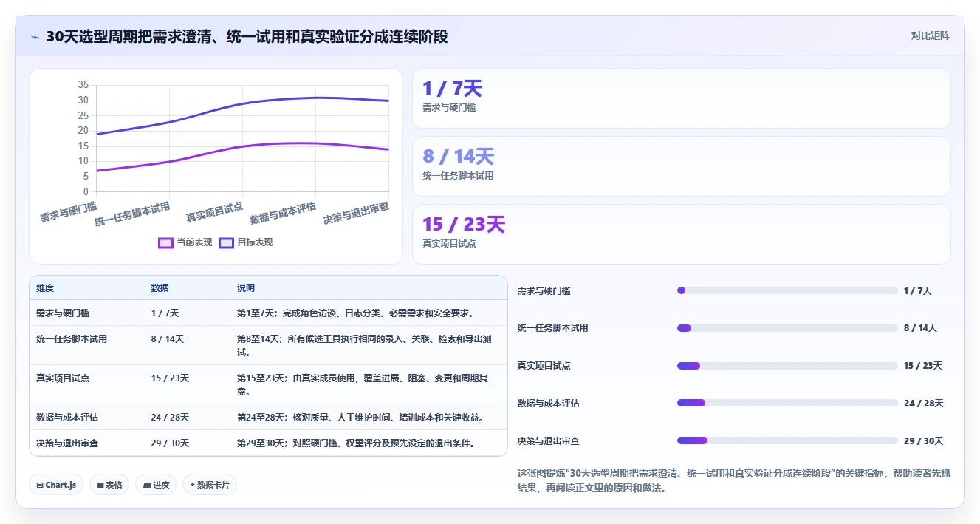Click the Chart.js tag
This screenshot has height=524, width=980.
(x=57, y=485)
